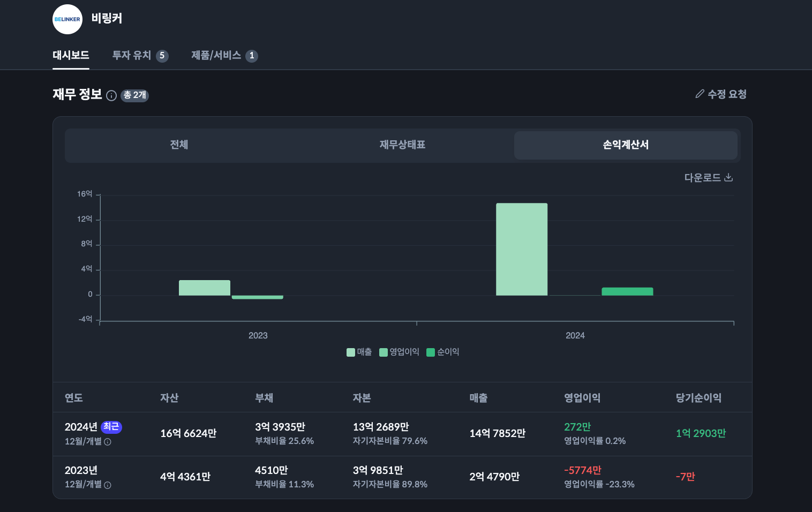Viewport: 812px width, 512px height.
Task: Switch to the 대시보드 tab
Action: pos(71,56)
